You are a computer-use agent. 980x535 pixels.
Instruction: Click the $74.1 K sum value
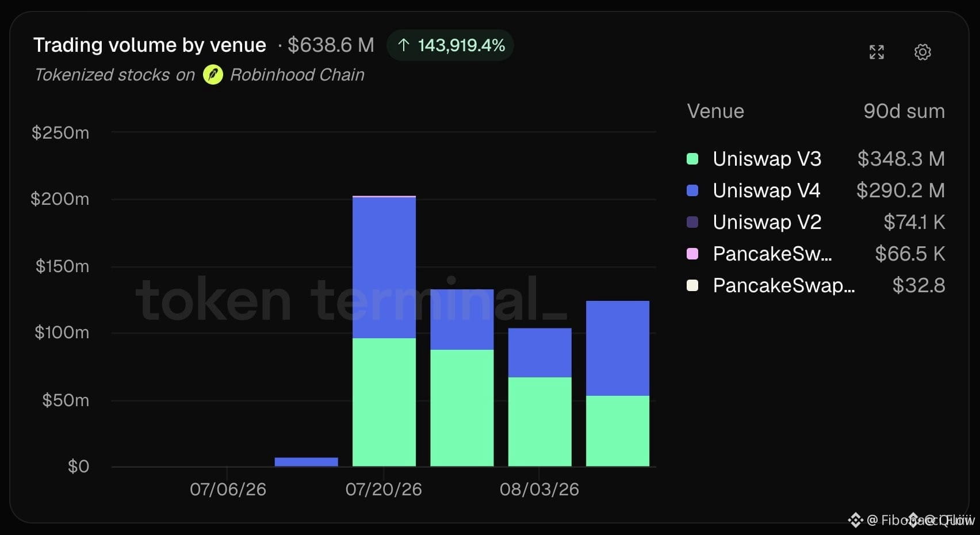click(x=914, y=222)
